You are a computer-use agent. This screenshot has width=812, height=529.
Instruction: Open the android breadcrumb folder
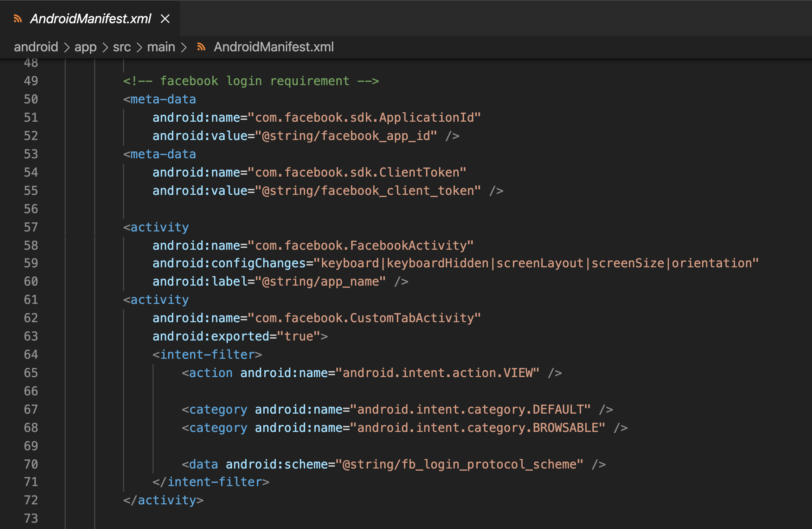coord(36,47)
